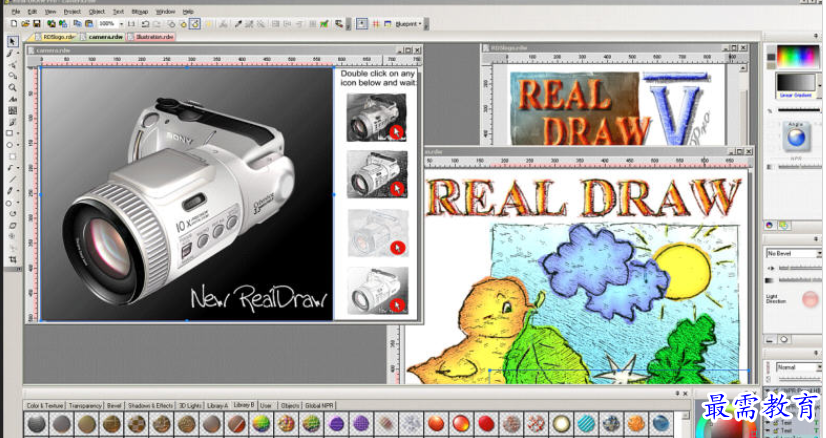The width and height of the screenshot is (826, 438).
Task: Switch to illustration.rdw document tab
Action: [x=151, y=37]
